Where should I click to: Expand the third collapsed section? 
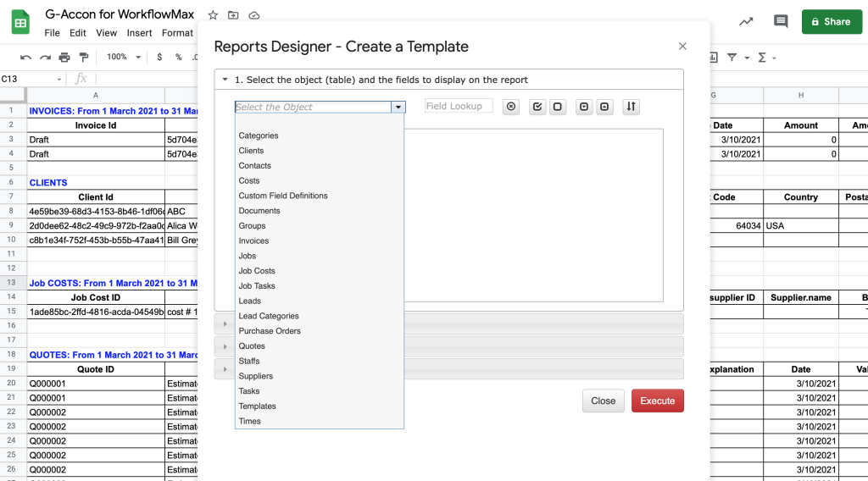225,369
